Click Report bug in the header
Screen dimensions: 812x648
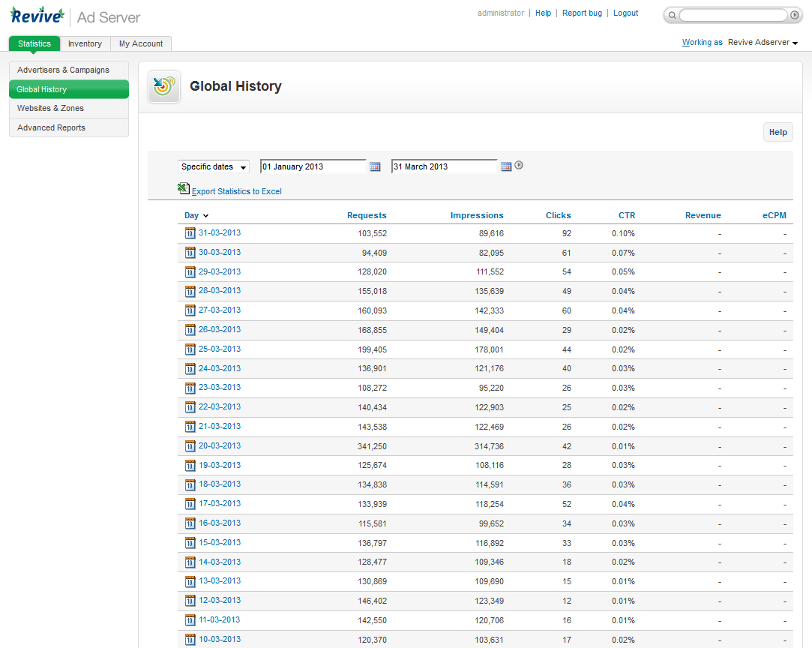[582, 13]
